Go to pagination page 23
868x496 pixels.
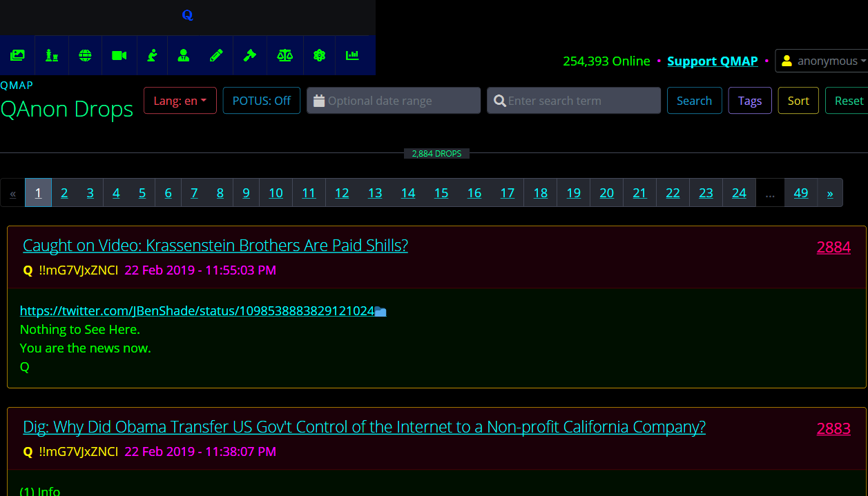[706, 192]
